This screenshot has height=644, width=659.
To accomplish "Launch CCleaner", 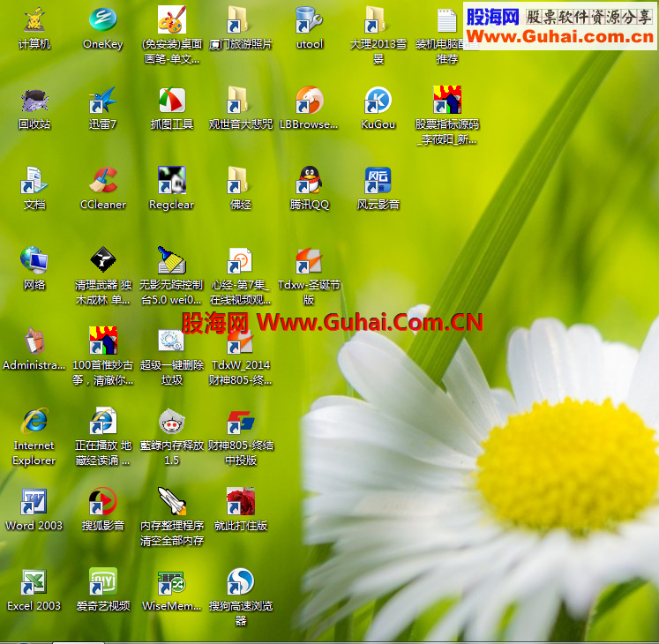I will (x=103, y=180).
